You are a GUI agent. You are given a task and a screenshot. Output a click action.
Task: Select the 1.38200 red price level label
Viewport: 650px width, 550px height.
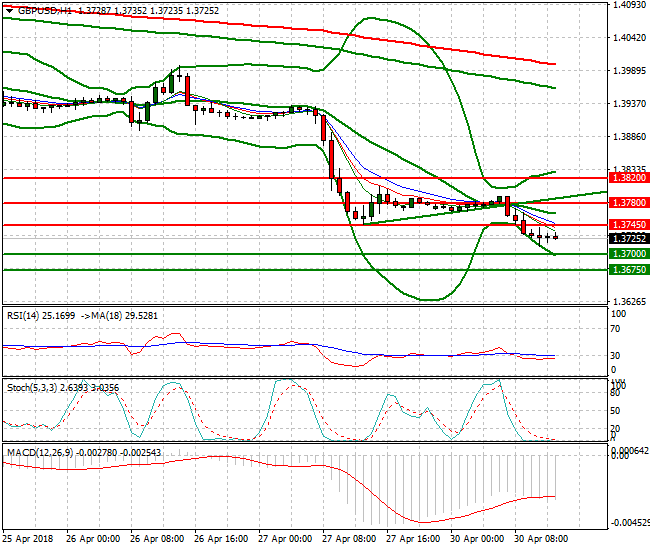[x=629, y=178]
